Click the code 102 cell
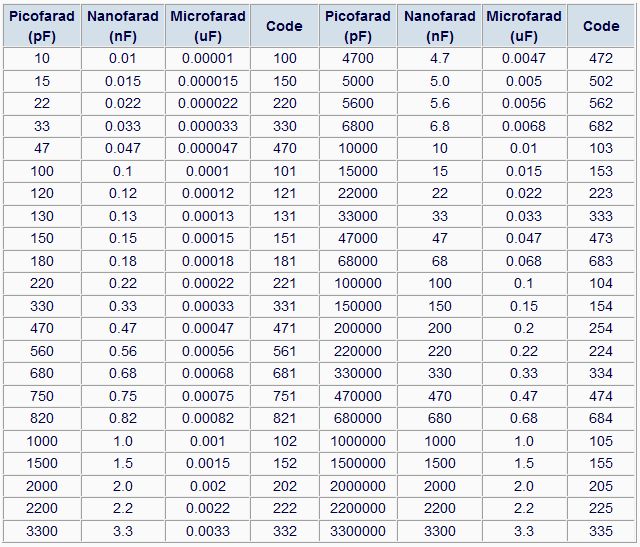The width and height of the screenshot is (640, 547). (284, 441)
